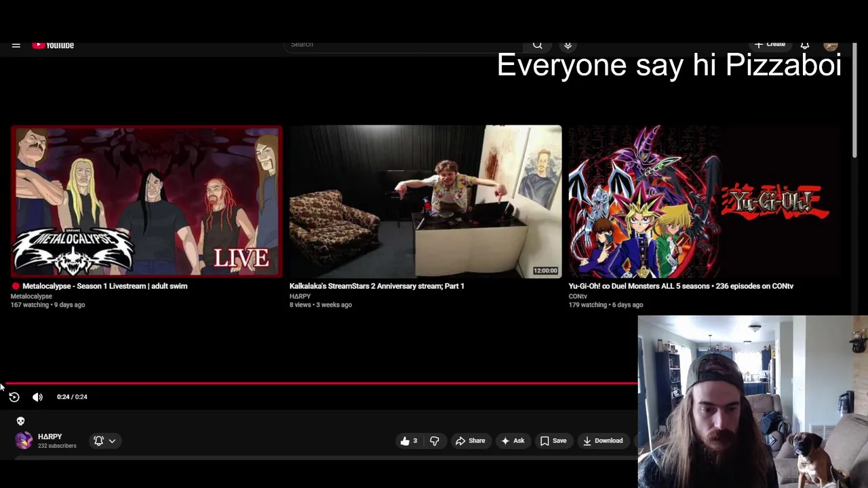
Task: Dislike the video with thumbs down
Action: coord(435,441)
